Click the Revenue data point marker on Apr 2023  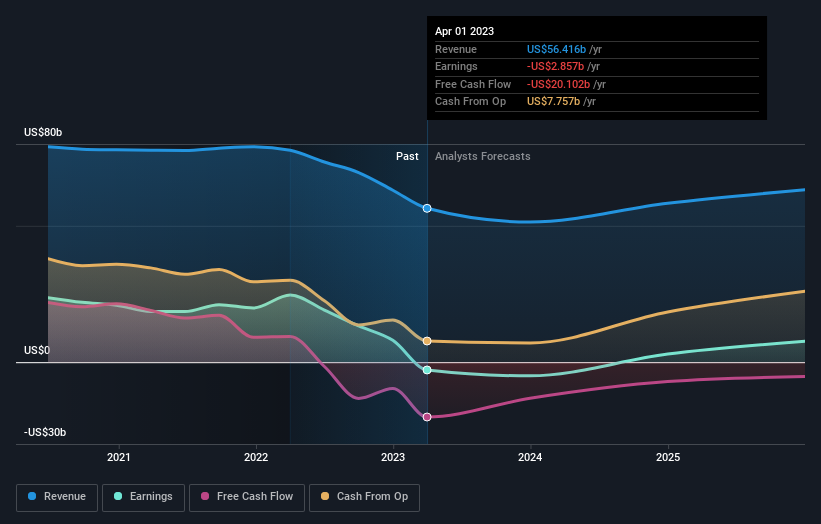click(x=427, y=208)
